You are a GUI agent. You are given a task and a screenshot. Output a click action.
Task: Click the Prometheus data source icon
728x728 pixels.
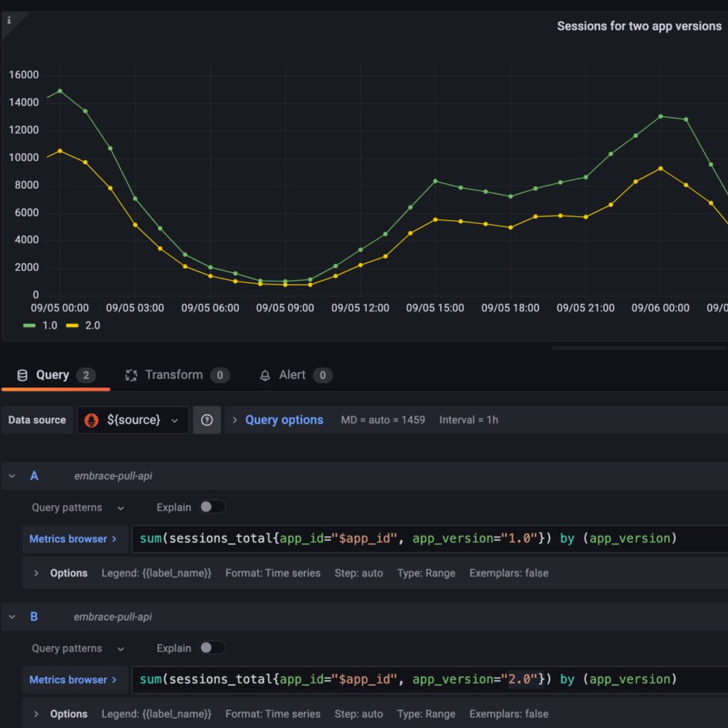tap(92, 420)
